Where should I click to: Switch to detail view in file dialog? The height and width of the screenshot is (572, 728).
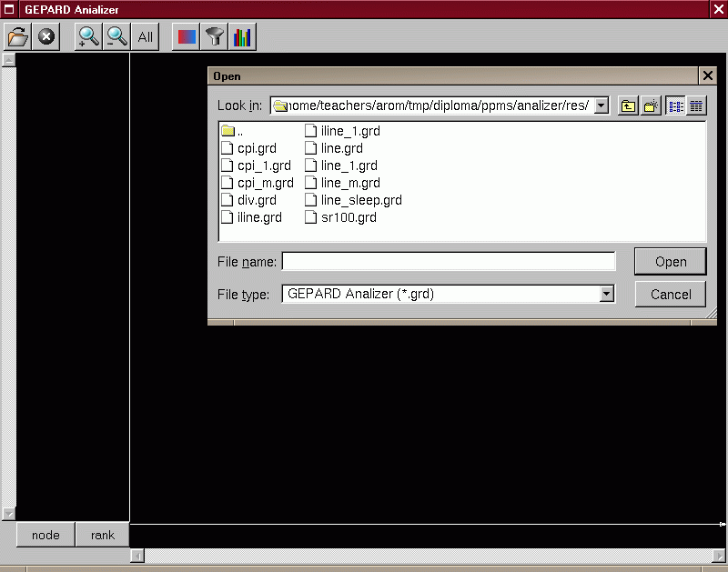696,105
